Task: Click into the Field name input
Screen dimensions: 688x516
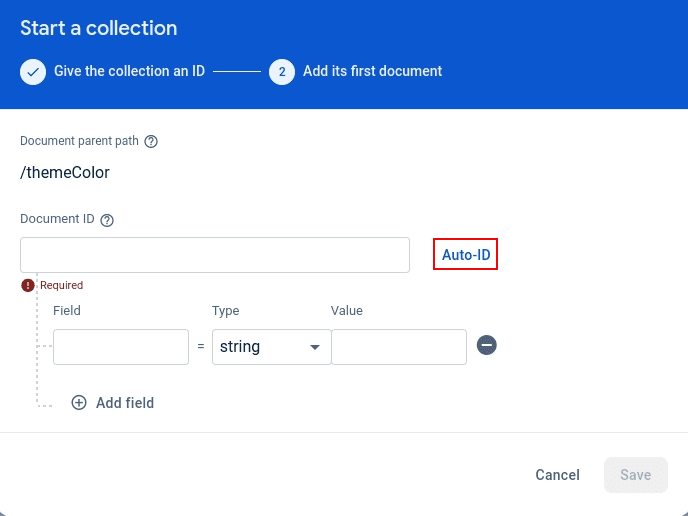Action: [121, 347]
